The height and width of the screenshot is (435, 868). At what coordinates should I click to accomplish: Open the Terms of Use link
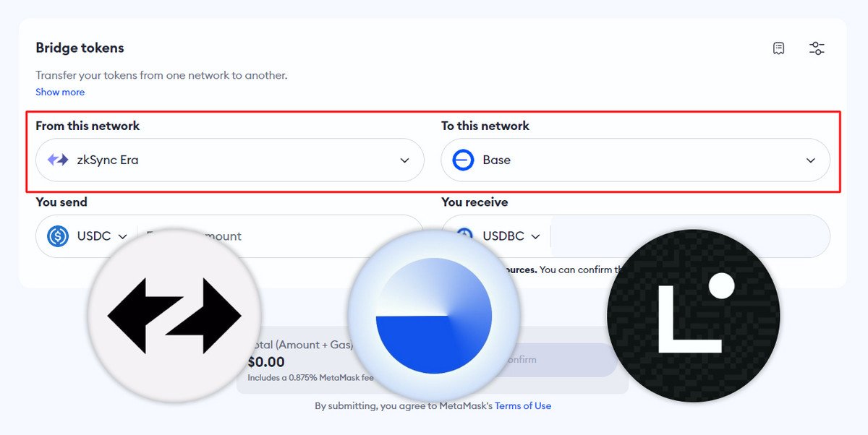coord(523,405)
